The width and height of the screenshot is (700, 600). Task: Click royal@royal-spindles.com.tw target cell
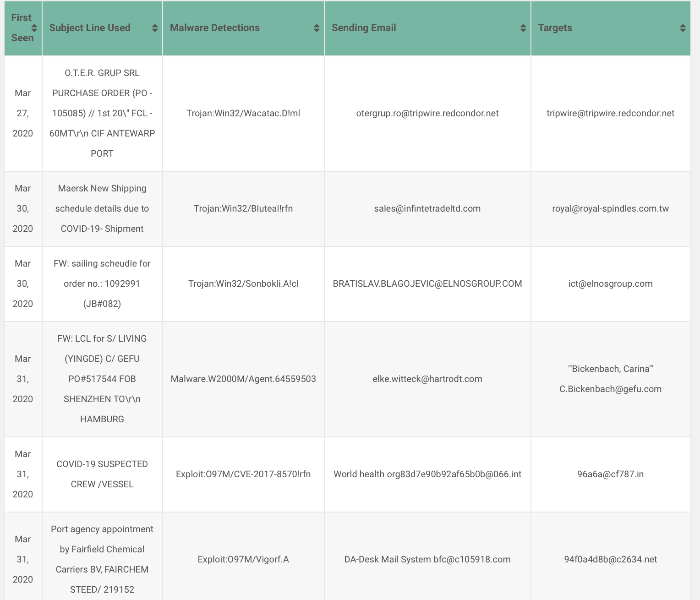point(611,208)
